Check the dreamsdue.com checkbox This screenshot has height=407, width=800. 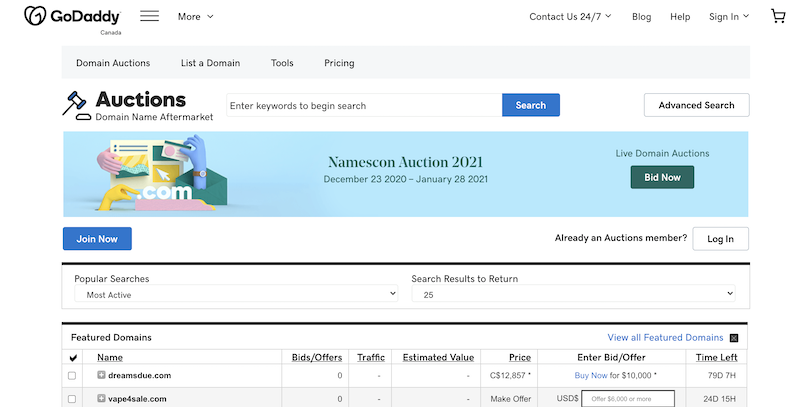(72, 375)
